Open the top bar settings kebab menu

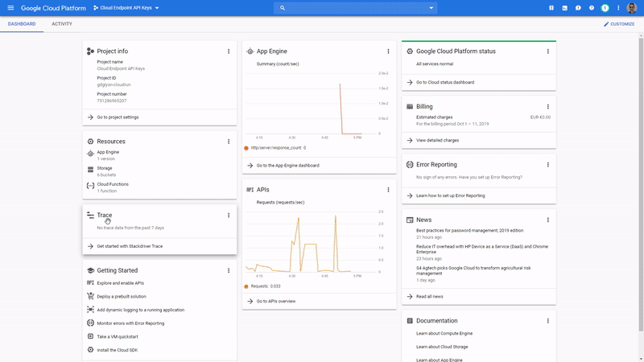click(x=618, y=8)
